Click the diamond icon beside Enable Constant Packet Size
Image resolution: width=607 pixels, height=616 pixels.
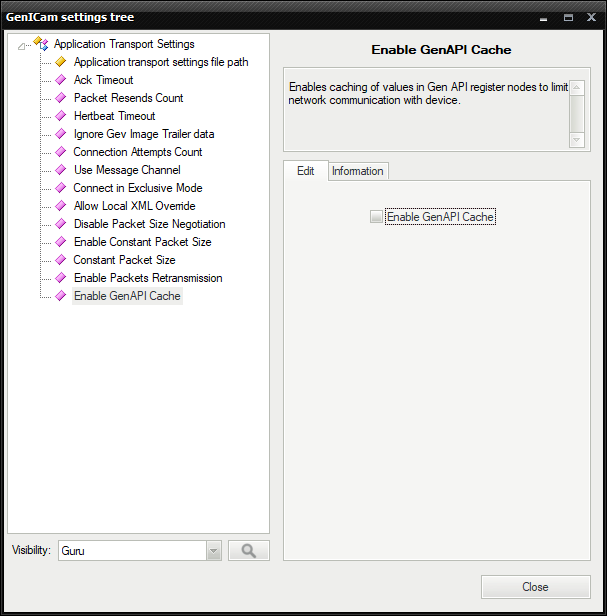point(61,242)
